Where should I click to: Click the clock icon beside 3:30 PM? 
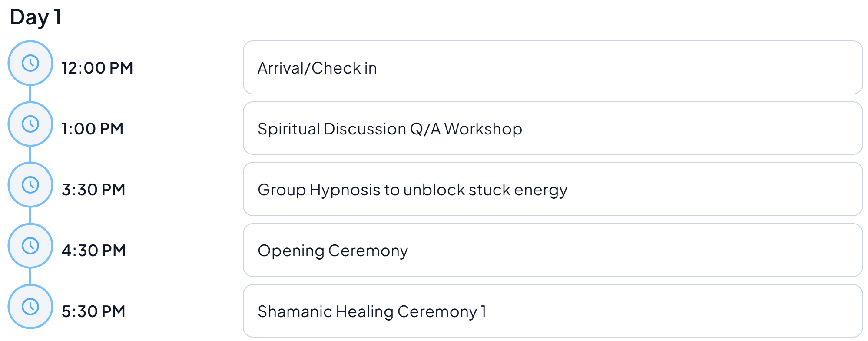tap(30, 185)
